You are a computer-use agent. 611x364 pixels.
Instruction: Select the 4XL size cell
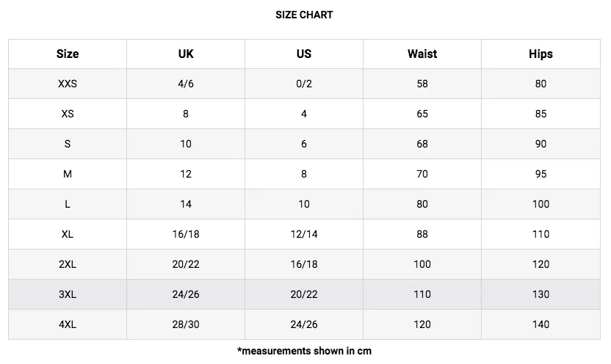point(68,324)
